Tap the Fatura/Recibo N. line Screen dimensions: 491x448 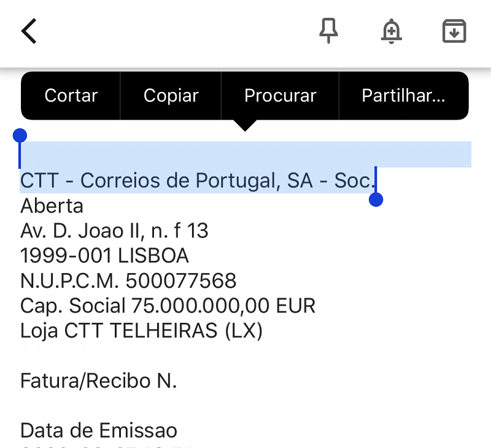point(99,380)
